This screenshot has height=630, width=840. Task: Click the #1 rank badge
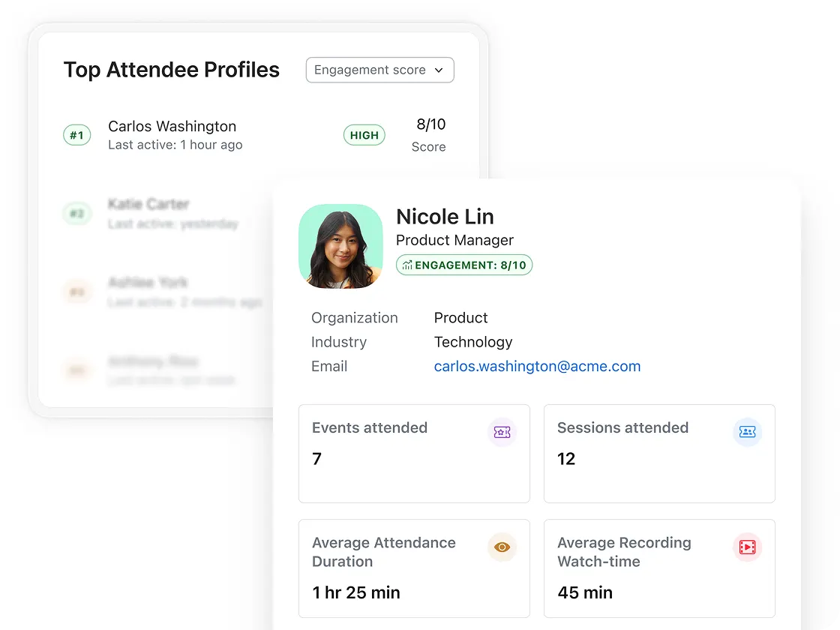76,136
